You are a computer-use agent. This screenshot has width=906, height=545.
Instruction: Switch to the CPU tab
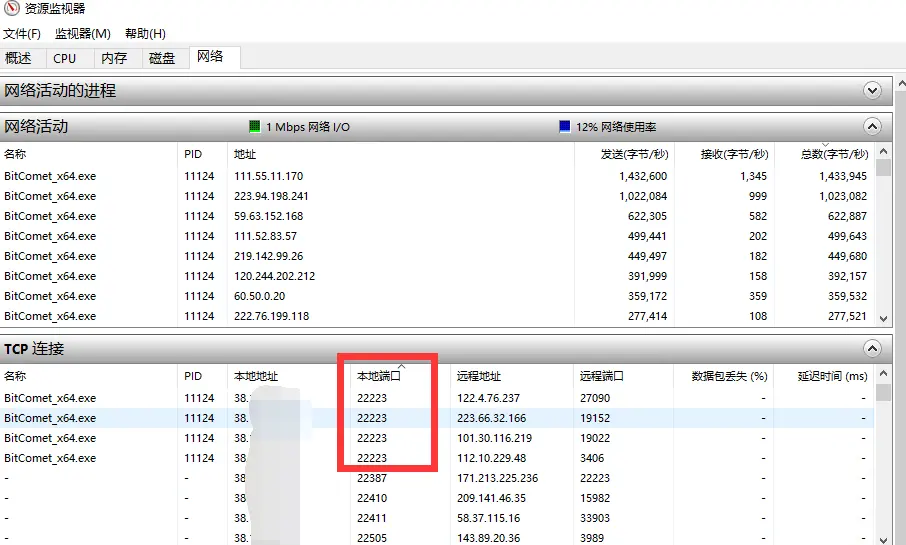(65, 58)
